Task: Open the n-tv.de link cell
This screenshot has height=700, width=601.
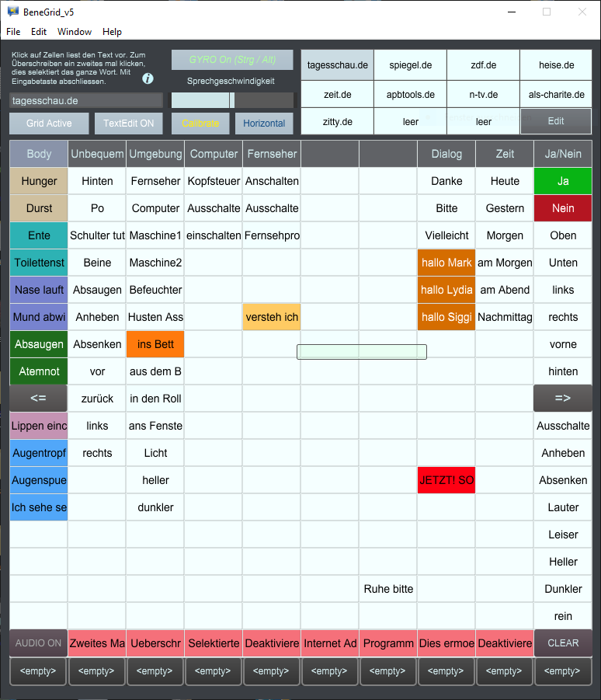Action: tap(484, 95)
